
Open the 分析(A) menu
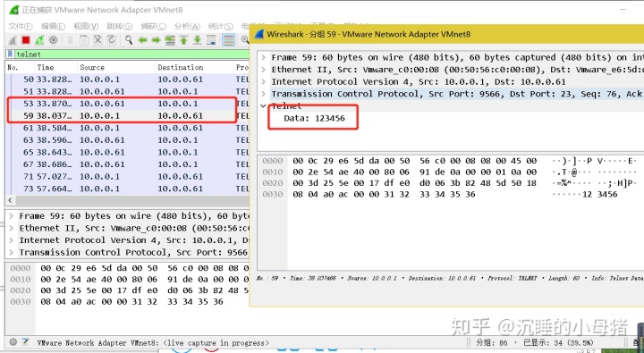[x=187, y=26]
